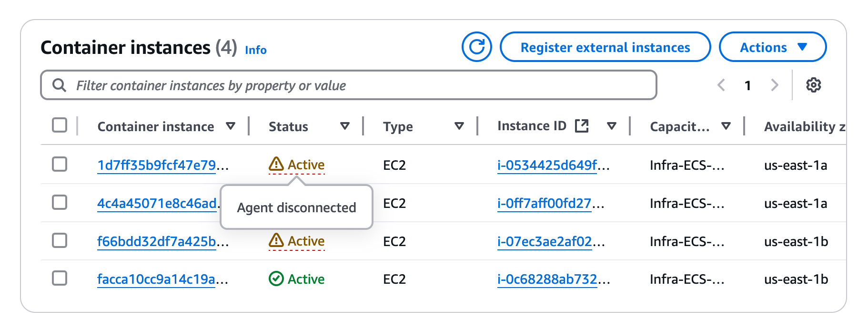Click the external link icon beside Instance ID
The width and height of the screenshot is (868, 330).
(x=582, y=126)
